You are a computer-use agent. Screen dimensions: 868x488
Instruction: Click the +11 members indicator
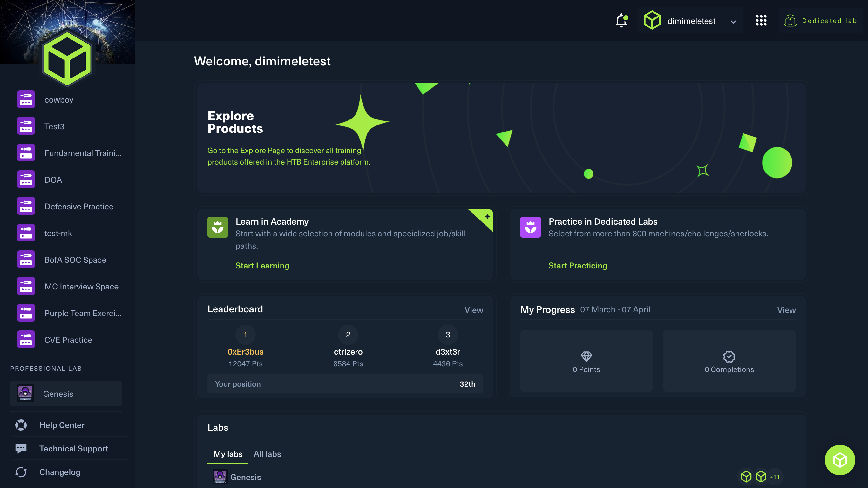point(774,477)
